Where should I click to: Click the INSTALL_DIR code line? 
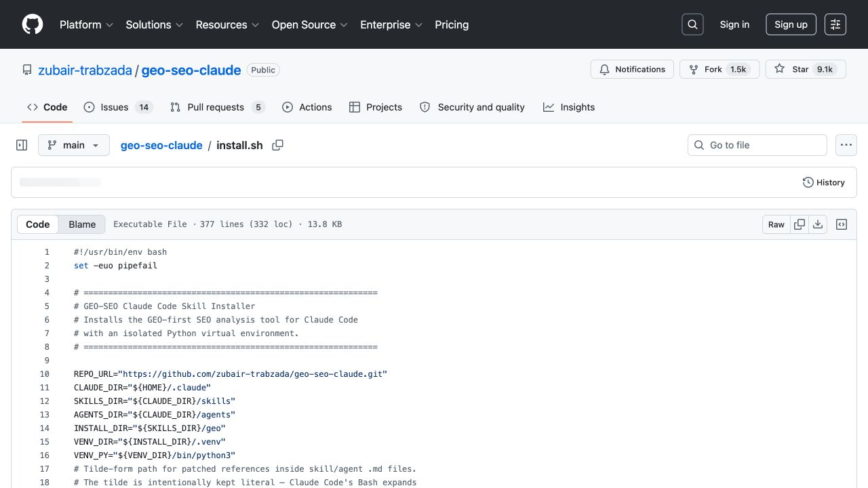tap(150, 428)
